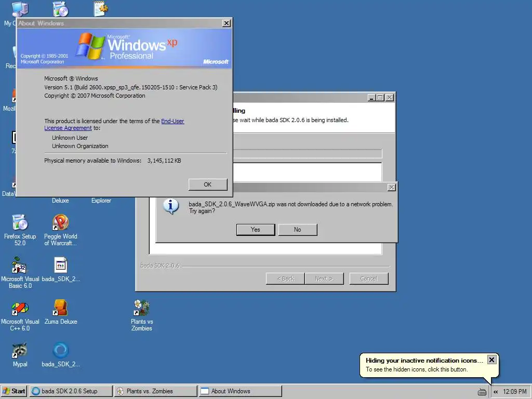Select the Microsoft Visual C++ 6.0 icon
The height and width of the screenshot is (399, 532).
pyautogui.click(x=20, y=315)
